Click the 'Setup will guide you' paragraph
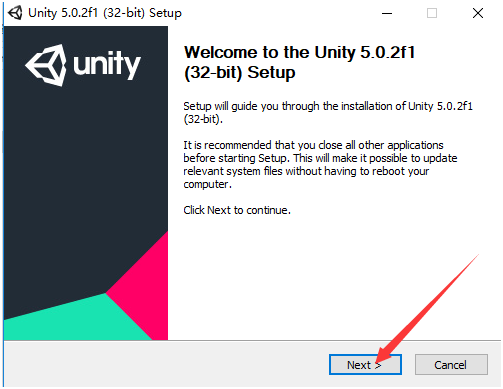The image size is (503, 389). pos(328,112)
